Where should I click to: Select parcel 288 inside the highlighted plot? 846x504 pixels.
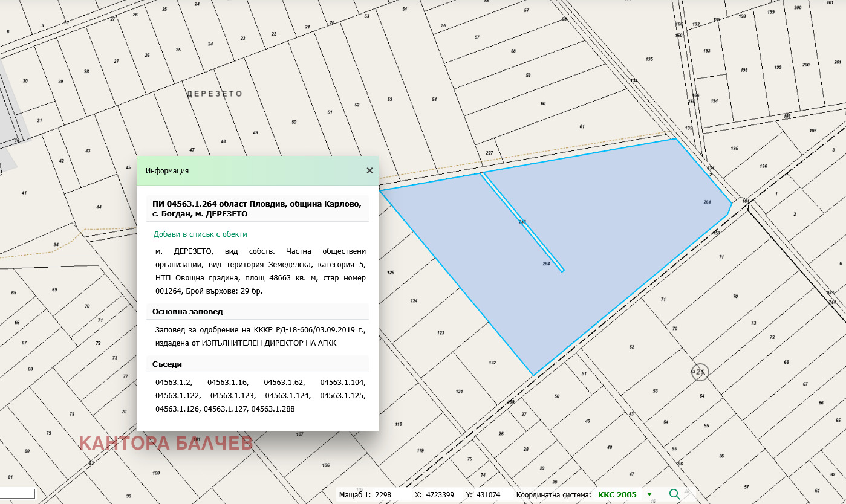[x=522, y=222]
